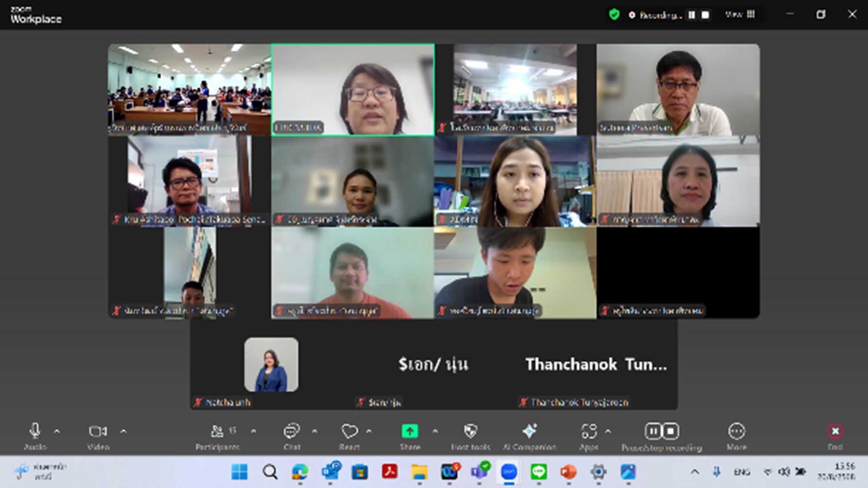
Task: Click the green encryption shield icon
Action: click(614, 15)
